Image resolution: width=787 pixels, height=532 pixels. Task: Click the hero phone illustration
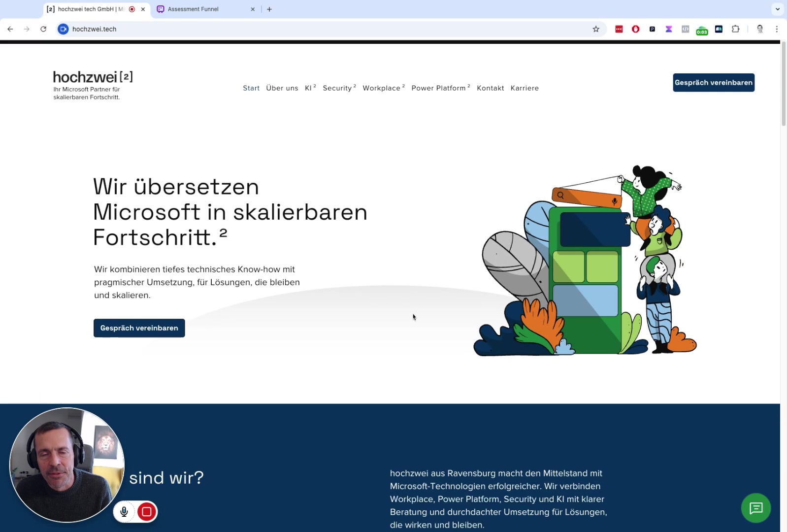(x=585, y=260)
